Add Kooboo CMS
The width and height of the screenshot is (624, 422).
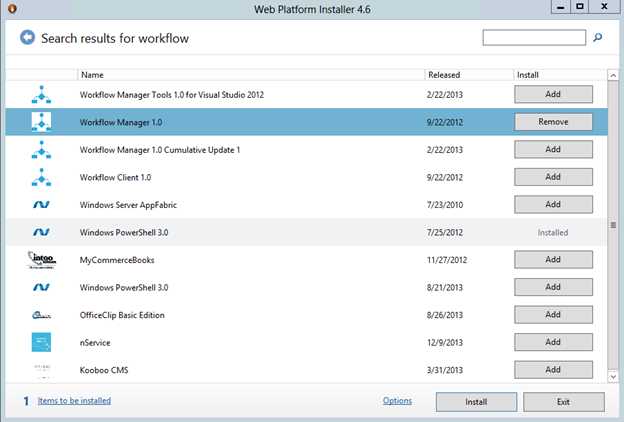(x=553, y=369)
